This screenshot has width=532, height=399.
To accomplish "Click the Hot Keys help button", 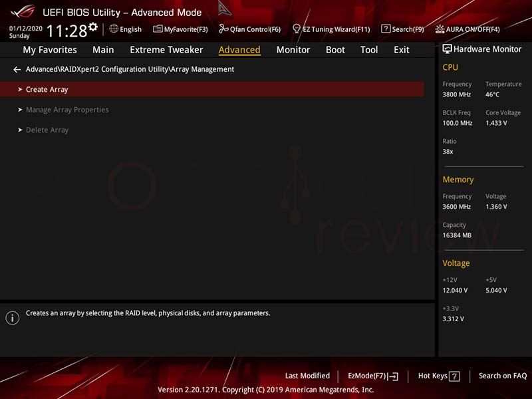I will click(x=438, y=376).
